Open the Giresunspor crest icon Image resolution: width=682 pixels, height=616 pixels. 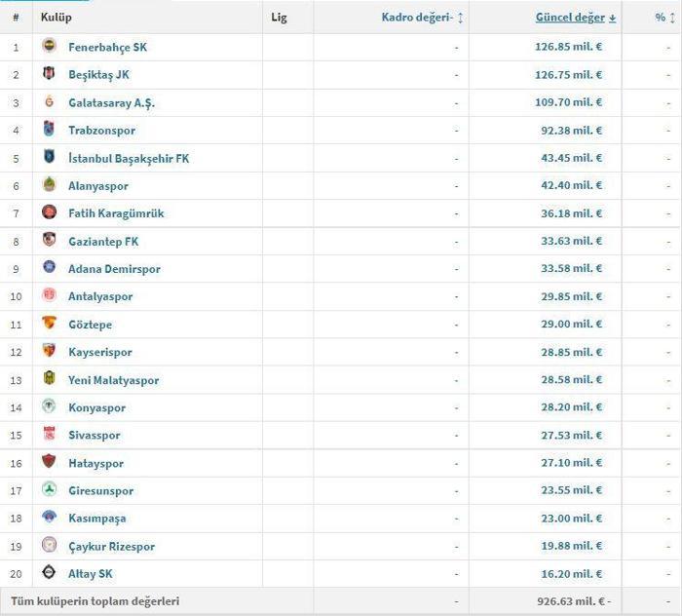point(49,489)
